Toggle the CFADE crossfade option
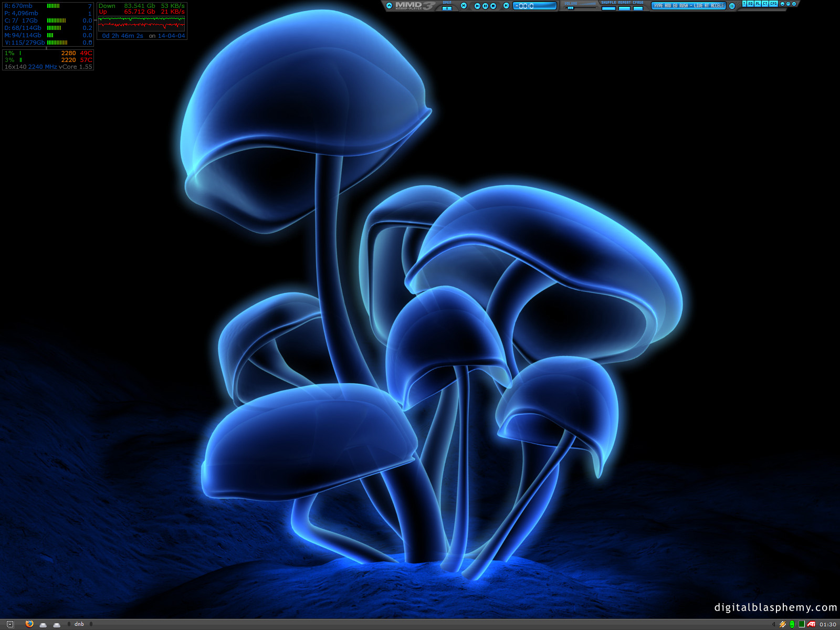840x630 pixels. coord(638,8)
